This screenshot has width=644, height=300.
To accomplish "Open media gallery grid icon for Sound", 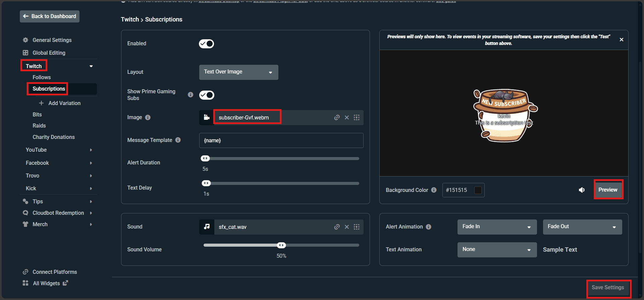I will coord(357,227).
